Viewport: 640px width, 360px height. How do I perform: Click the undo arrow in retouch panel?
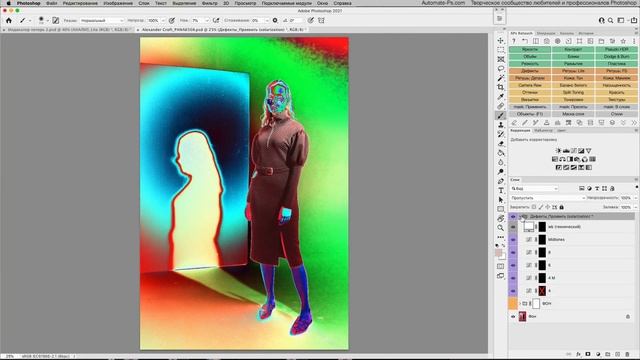click(525, 41)
